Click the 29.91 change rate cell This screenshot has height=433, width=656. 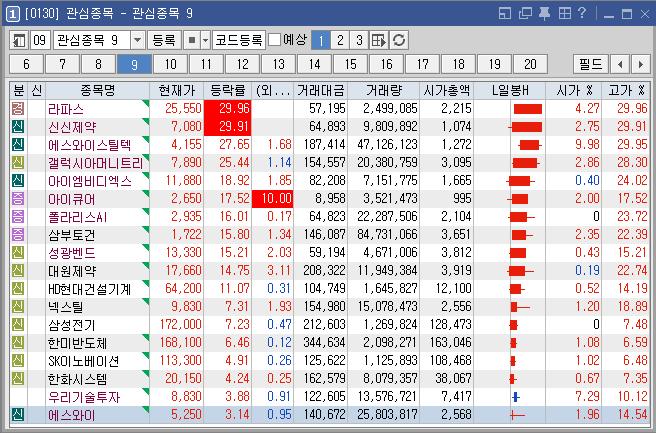click(228, 127)
